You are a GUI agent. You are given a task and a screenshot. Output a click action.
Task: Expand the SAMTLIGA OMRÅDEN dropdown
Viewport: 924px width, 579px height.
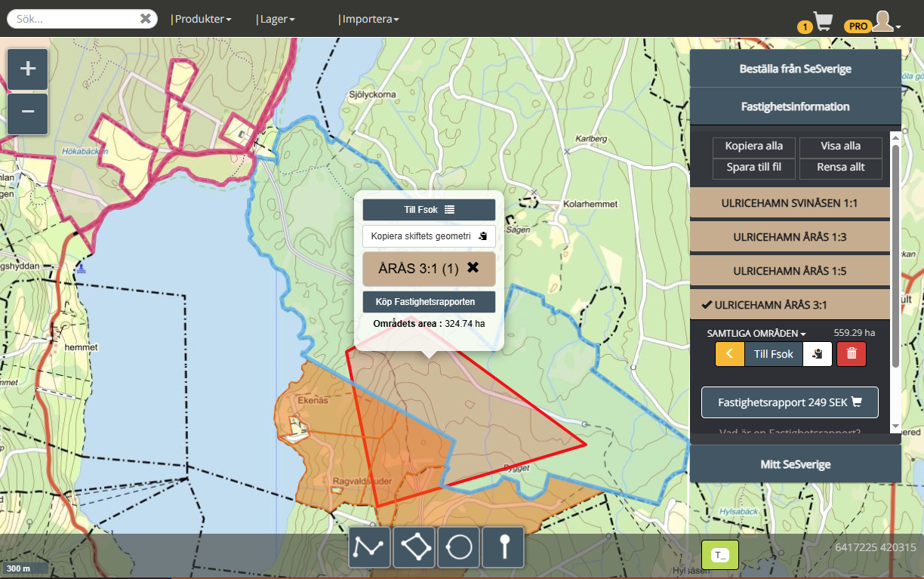(756, 333)
